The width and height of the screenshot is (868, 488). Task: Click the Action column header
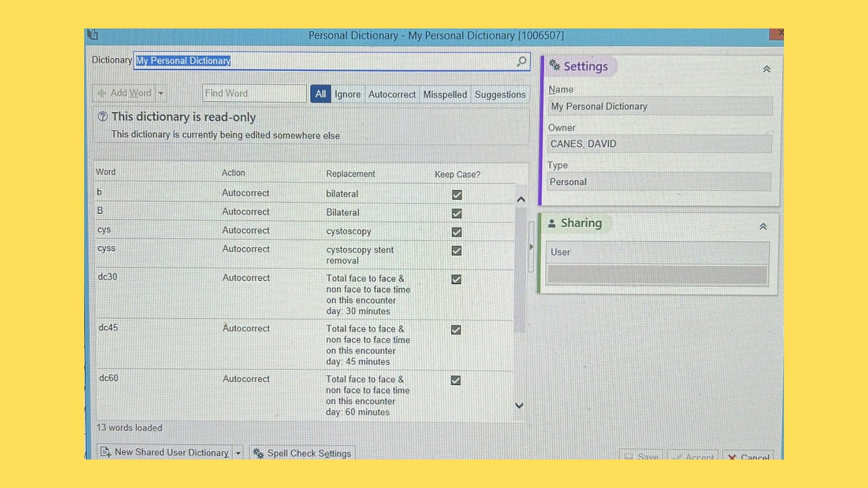(234, 173)
